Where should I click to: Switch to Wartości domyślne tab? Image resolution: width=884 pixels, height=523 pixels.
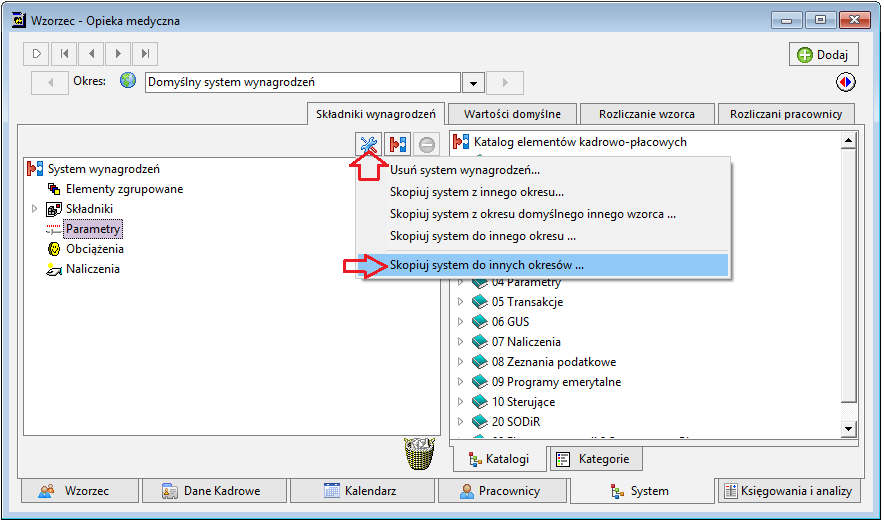point(512,114)
